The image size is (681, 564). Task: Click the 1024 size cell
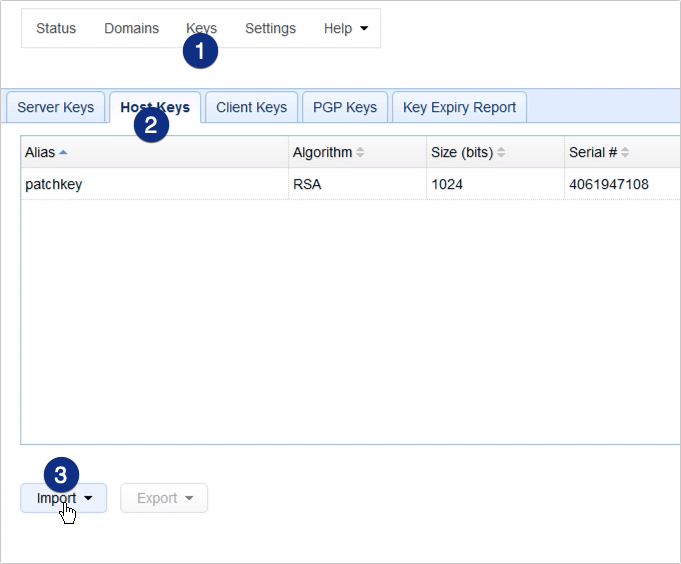447,184
